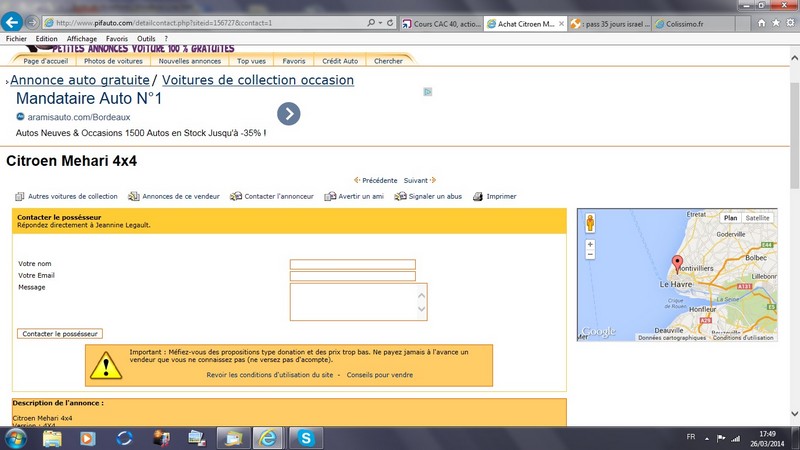This screenshot has width=800, height=450.
Task: Open Top vues site tab
Action: tap(251, 61)
